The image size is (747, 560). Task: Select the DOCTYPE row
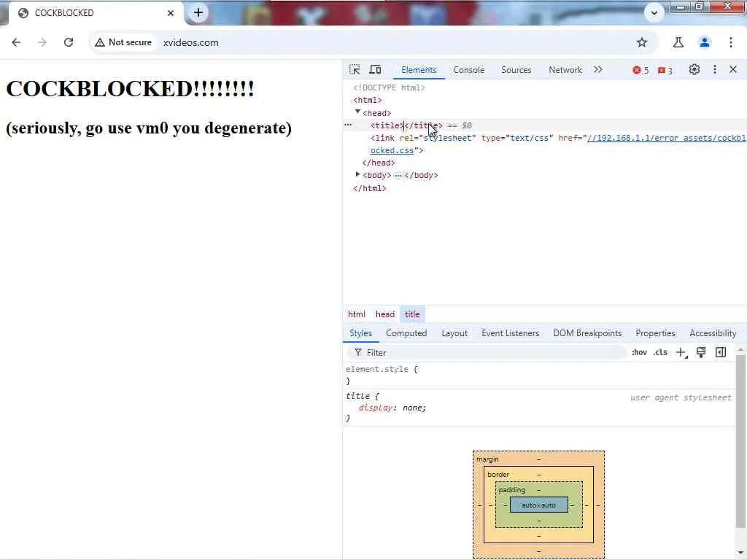tap(389, 87)
